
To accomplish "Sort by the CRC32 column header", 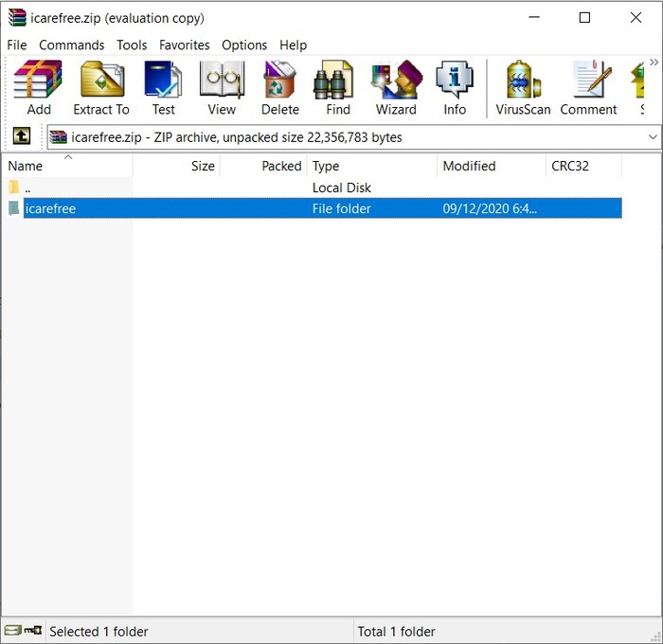I will click(x=584, y=166).
